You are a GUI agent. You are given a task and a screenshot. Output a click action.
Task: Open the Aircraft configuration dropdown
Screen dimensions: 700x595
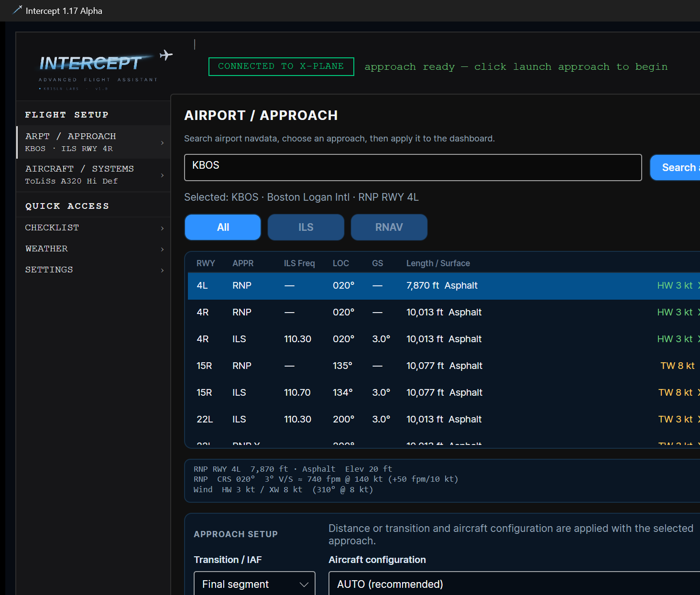click(x=514, y=584)
